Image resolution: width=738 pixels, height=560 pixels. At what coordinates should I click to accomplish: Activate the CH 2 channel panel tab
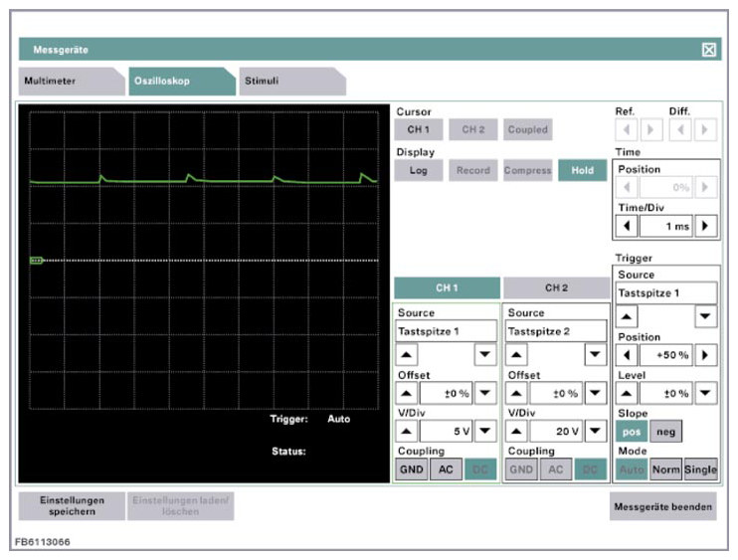coord(556,287)
